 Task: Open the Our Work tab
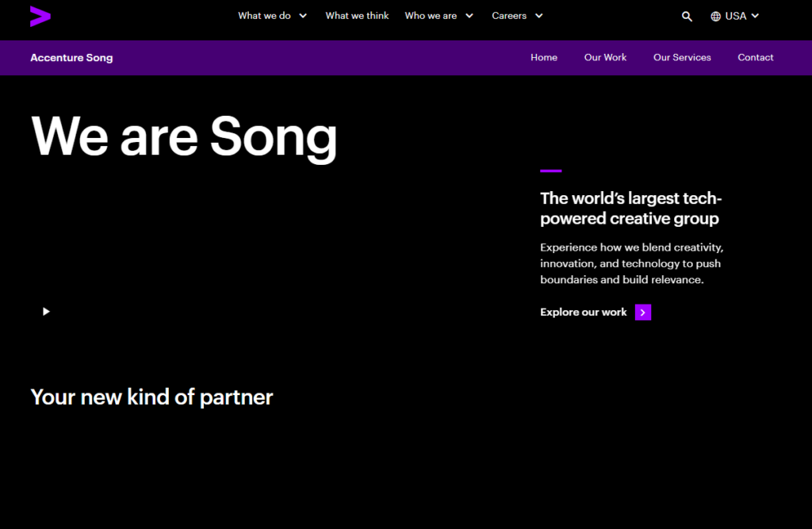(x=605, y=58)
